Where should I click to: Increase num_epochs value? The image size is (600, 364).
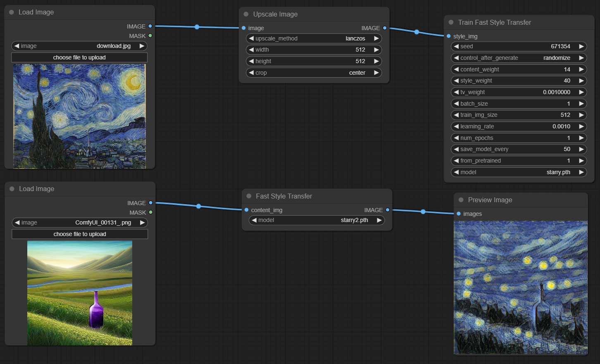click(x=581, y=138)
